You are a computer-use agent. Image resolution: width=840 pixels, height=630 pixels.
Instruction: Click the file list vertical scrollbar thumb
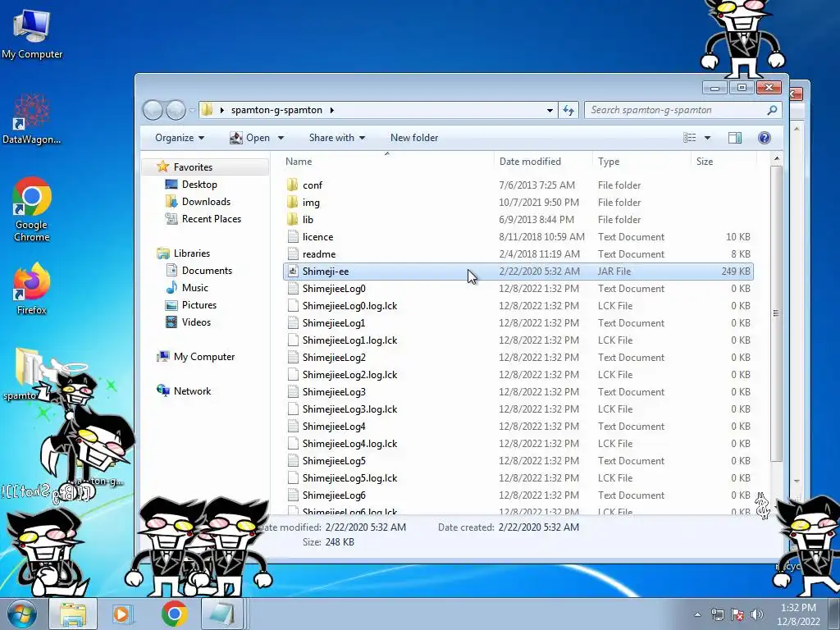tap(776, 313)
